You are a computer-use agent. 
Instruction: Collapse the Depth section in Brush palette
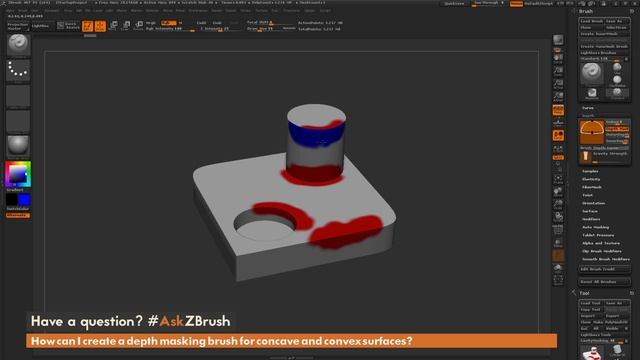click(588, 116)
